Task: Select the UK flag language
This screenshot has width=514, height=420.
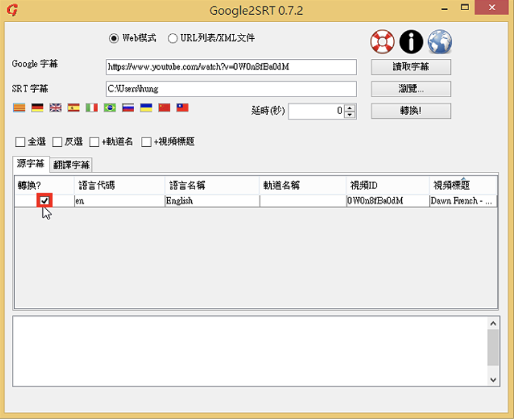Action: click(x=56, y=107)
